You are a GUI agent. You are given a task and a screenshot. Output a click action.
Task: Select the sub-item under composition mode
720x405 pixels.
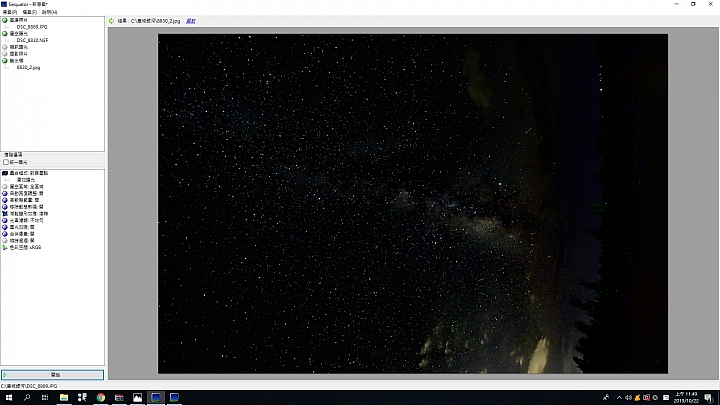[x=26, y=180]
